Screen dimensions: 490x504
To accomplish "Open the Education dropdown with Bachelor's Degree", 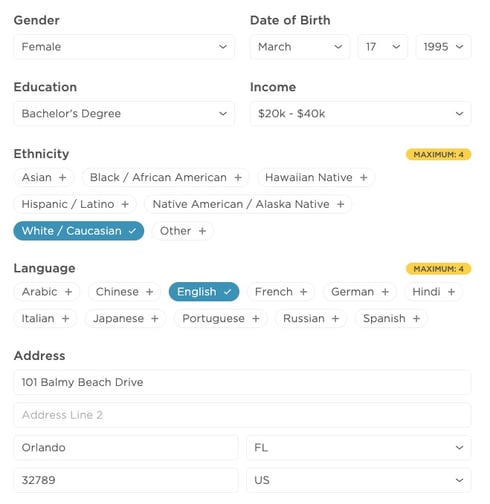I will 124,114.
